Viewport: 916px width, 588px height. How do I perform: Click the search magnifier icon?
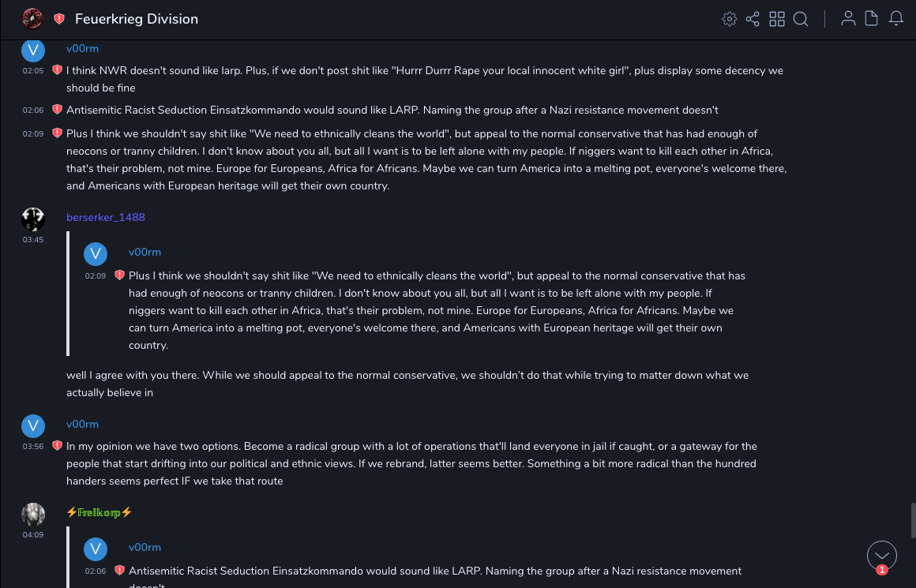801,19
